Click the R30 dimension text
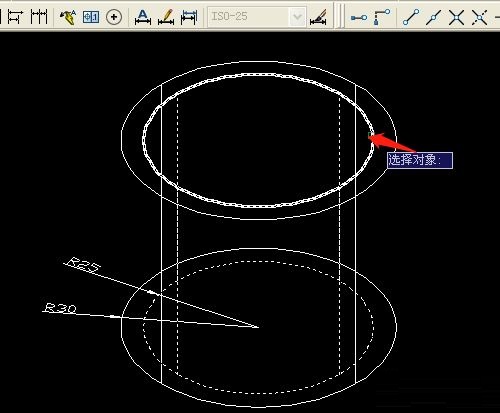Image resolution: width=500 pixels, height=413 pixels. click(60, 308)
